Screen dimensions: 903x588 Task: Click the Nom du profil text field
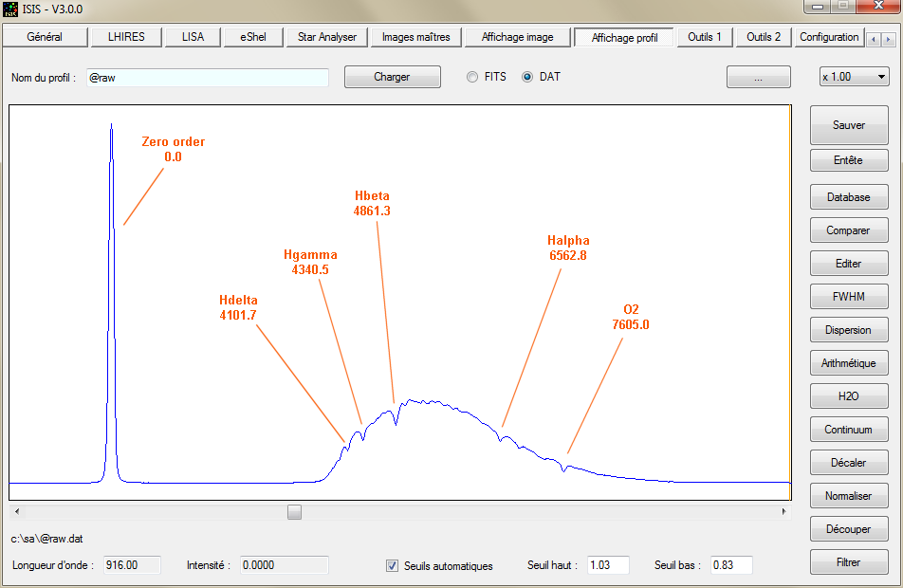point(207,77)
